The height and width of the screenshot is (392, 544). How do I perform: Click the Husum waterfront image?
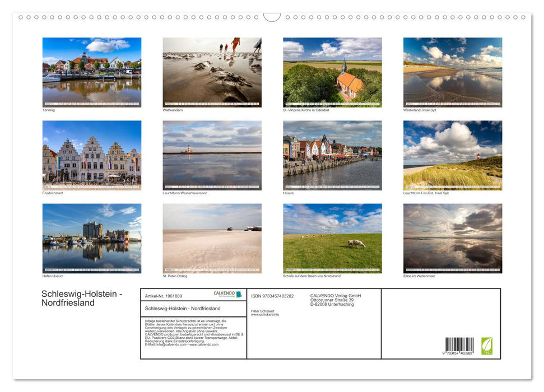click(x=332, y=155)
